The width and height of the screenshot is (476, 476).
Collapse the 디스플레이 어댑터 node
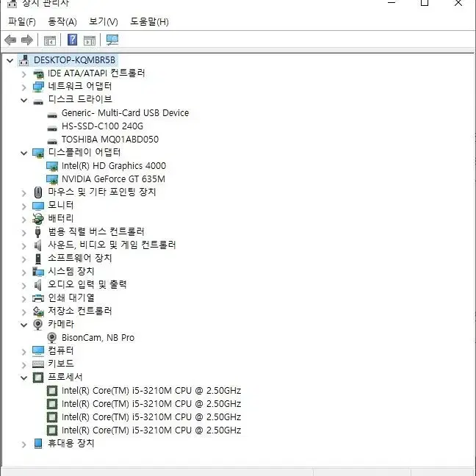[24, 153]
